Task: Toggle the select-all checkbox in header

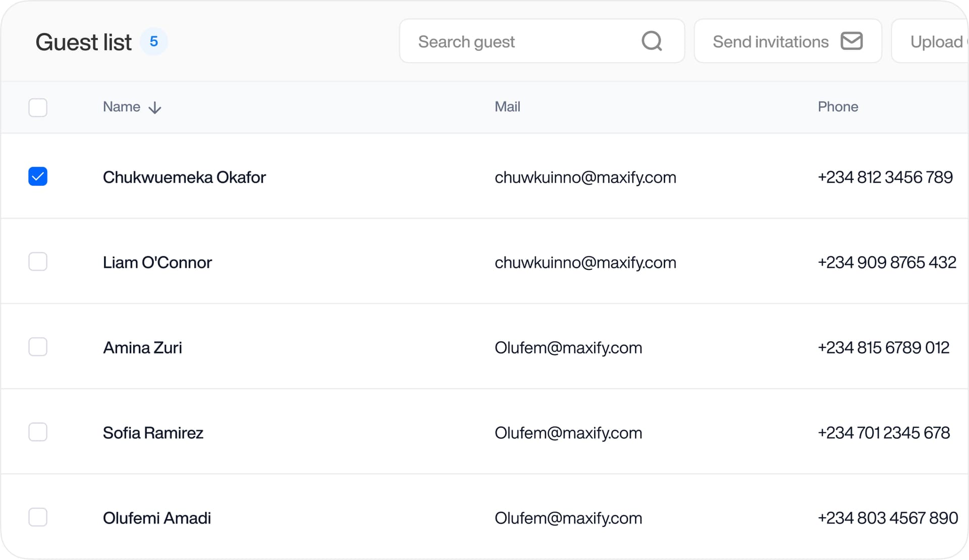Action: [x=38, y=107]
